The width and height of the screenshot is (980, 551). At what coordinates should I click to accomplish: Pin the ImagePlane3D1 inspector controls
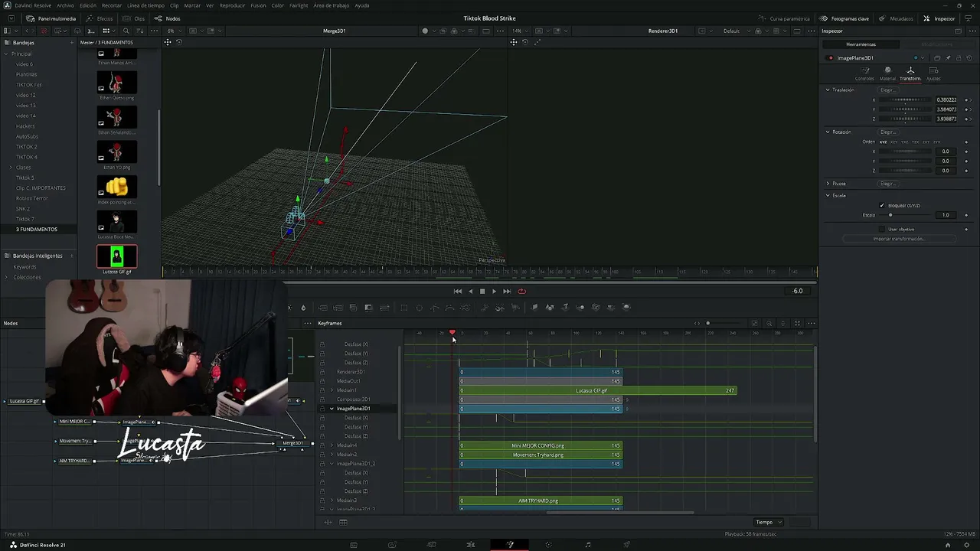(x=948, y=58)
